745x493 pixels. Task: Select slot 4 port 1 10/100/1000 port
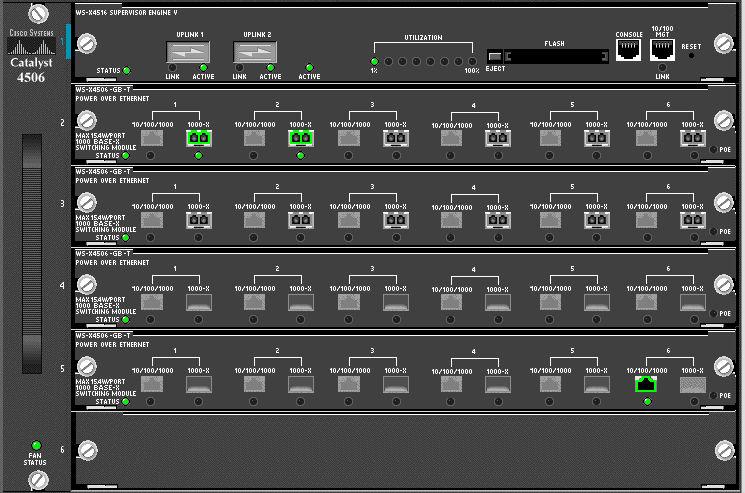[152, 302]
